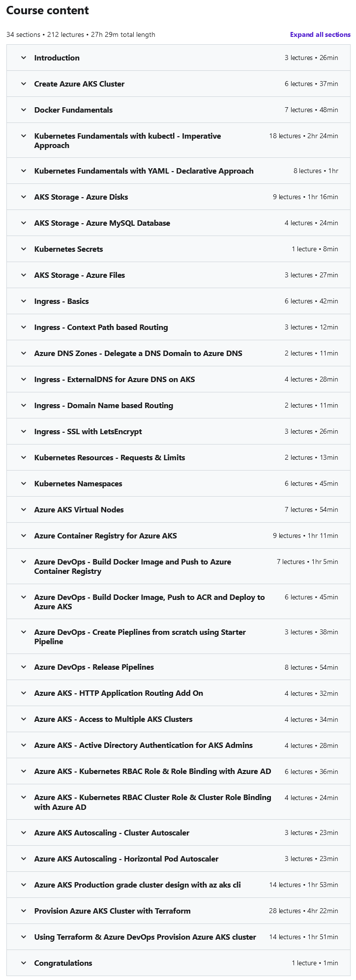The width and height of the screenshot is (356, 980).
Task: Click Azure AKS - HTTP Application Routing Add On
Action: (119, 693)
